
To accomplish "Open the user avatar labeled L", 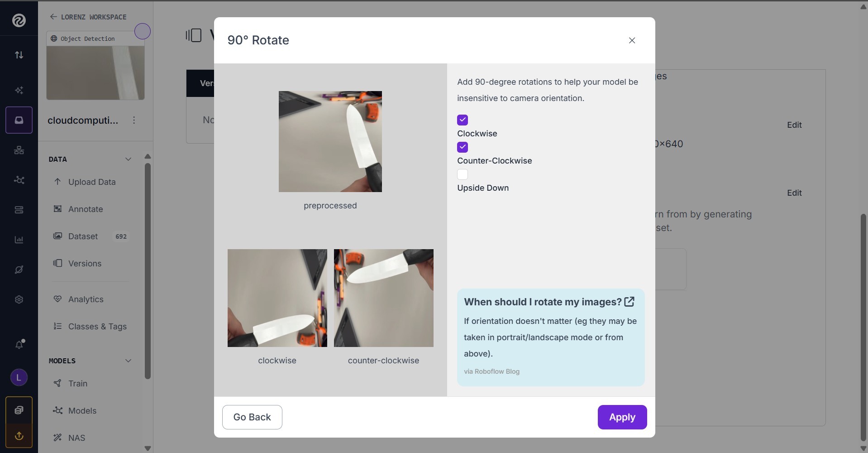I will pyautogui.click(x=19, y=377).
